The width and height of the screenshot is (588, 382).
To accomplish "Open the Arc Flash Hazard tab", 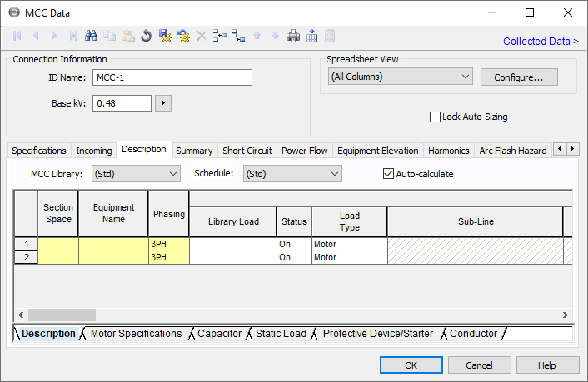I will [x=512, y=151].
